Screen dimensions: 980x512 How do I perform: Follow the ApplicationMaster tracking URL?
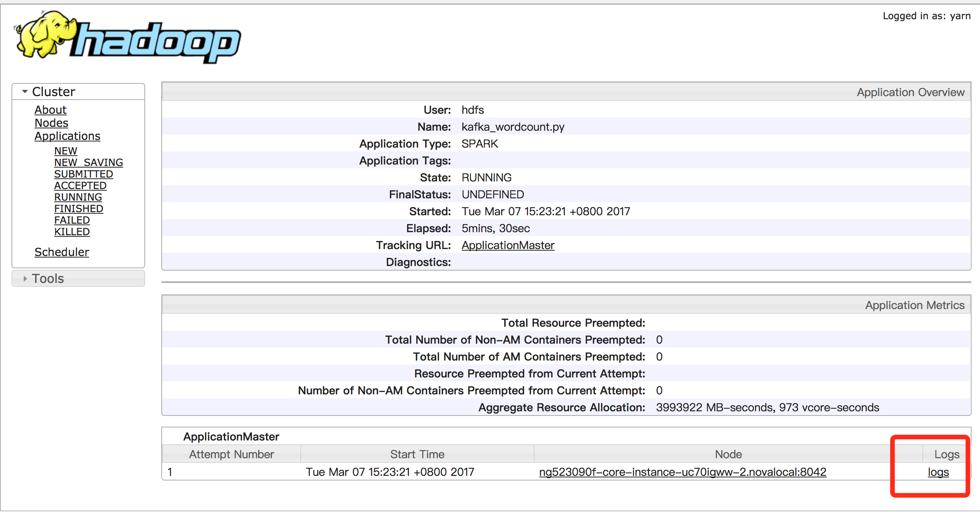pos(508,245)
